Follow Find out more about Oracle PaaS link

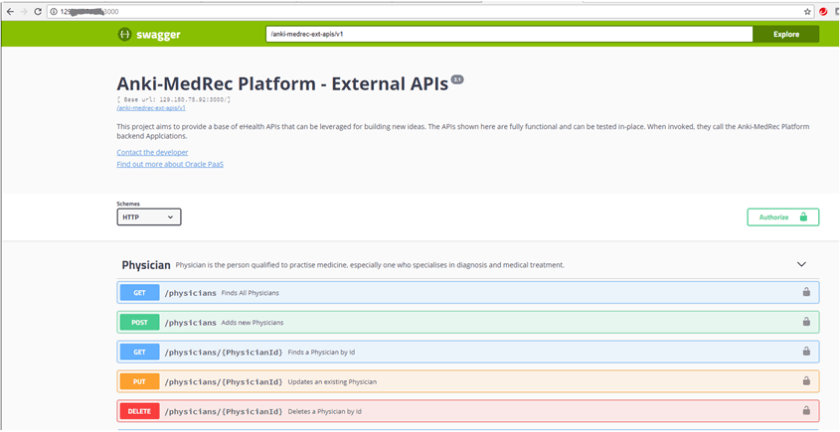click(x=169, y=164)
